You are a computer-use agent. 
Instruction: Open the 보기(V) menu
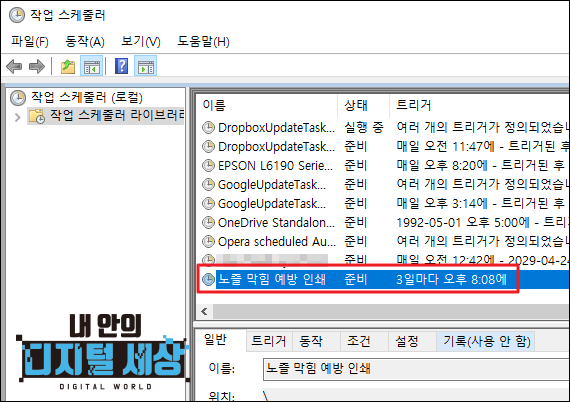pyautogui.click(x=141, y=41)
